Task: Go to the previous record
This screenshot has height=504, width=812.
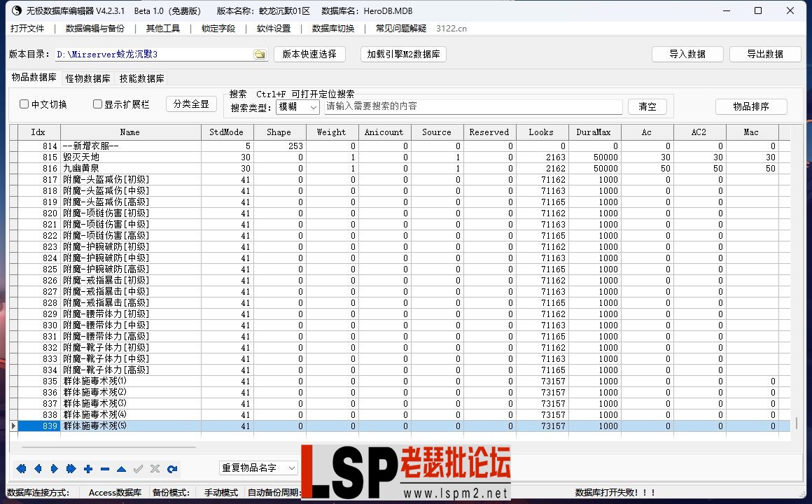Action: pos(38,469)
